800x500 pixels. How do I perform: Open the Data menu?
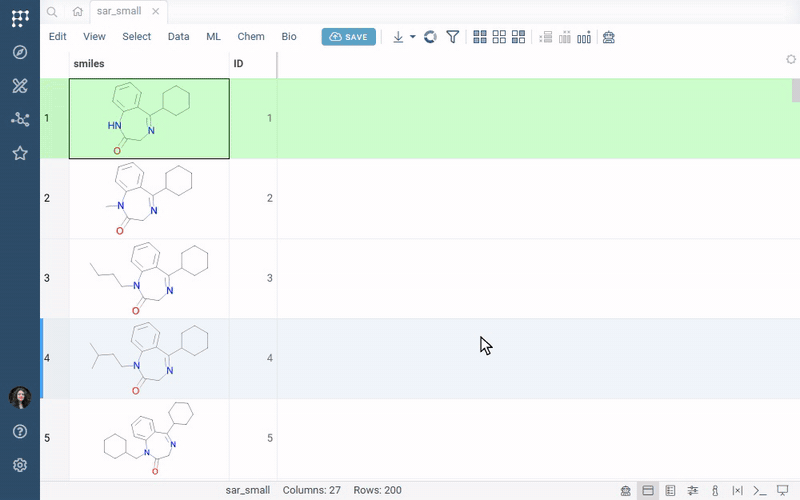(179, 37)
